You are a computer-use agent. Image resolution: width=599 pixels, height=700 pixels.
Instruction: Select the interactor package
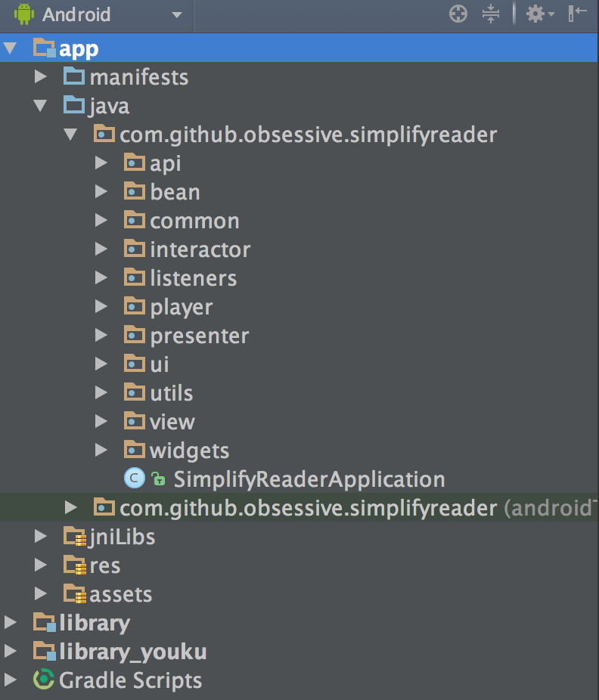[x=200, y=249]
